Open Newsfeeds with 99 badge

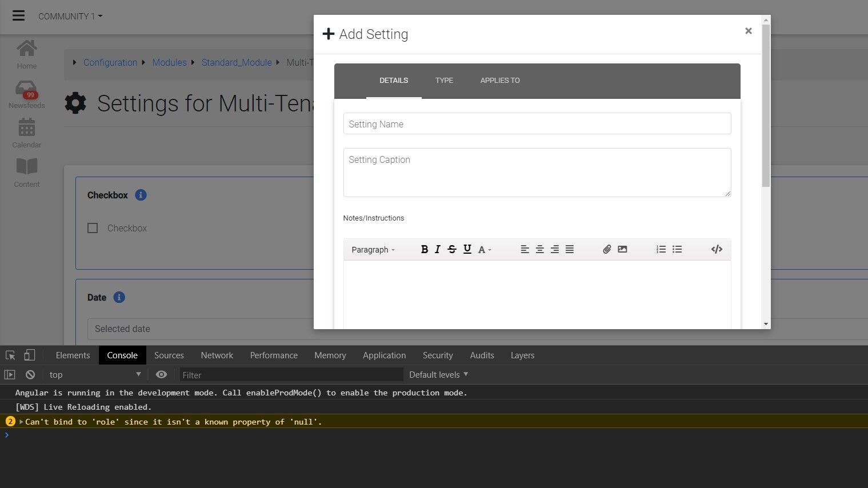click(26, 94)
